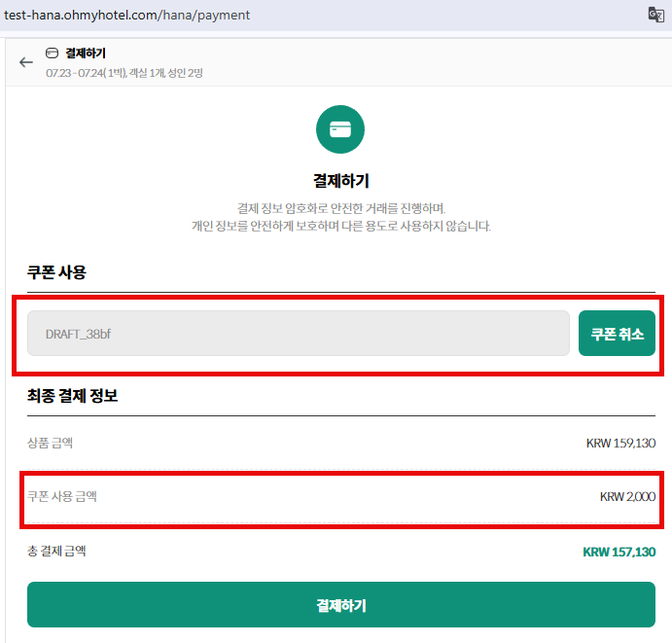Click the 상품 금액 label
This screenshot has height=643, width=672.
(x=50, y=444)
